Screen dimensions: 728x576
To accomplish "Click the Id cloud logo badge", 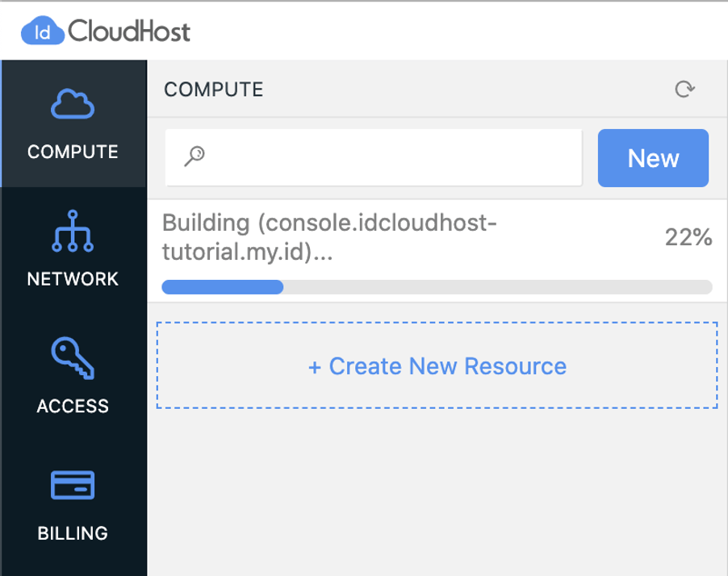I will [43, 30].
